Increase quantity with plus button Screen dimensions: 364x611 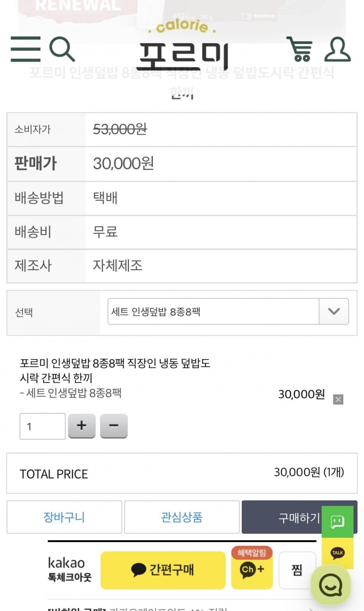(x=82, y=426)
